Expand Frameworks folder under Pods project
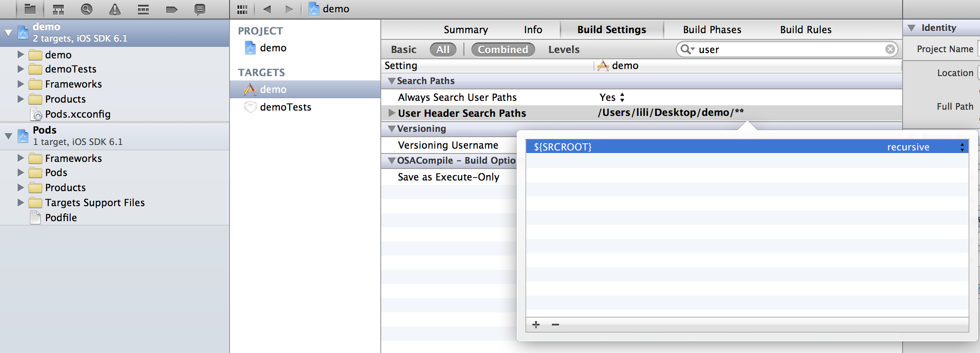This screenshot has height=353, width=980. click(x=20, y=158)
